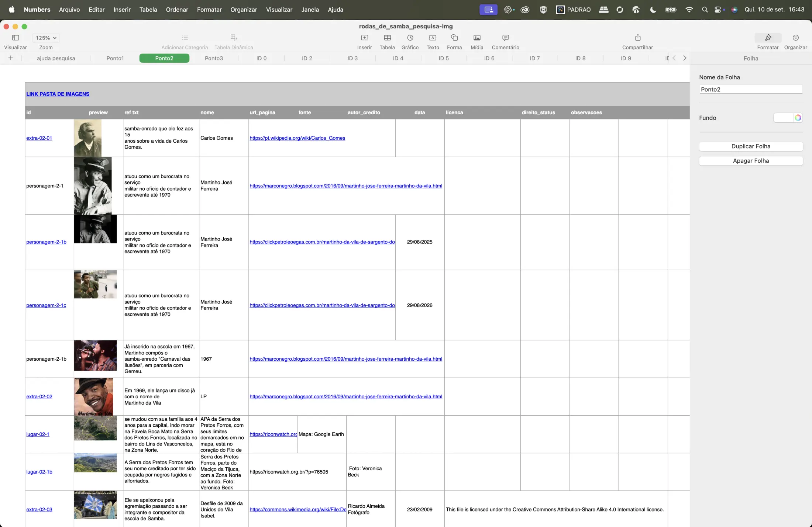Open the Forma shapes icon
The width and height of the screenshot is (812, 527).
click(x=454, y=38)
